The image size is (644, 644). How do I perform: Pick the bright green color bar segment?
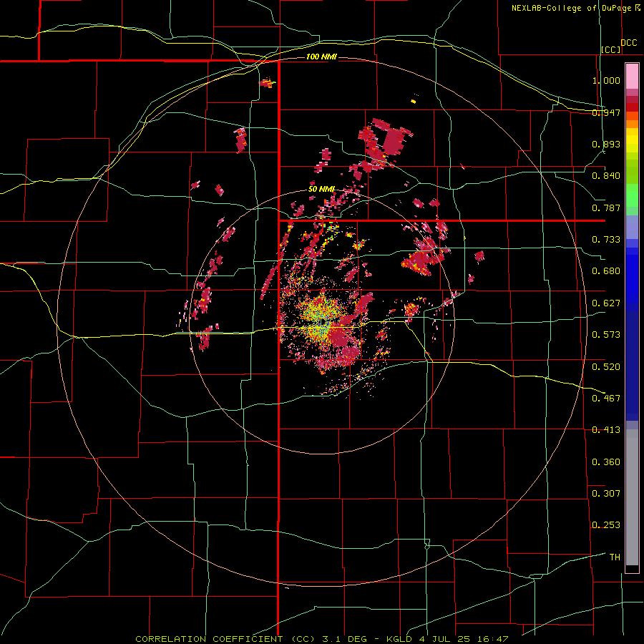[632, 195]
